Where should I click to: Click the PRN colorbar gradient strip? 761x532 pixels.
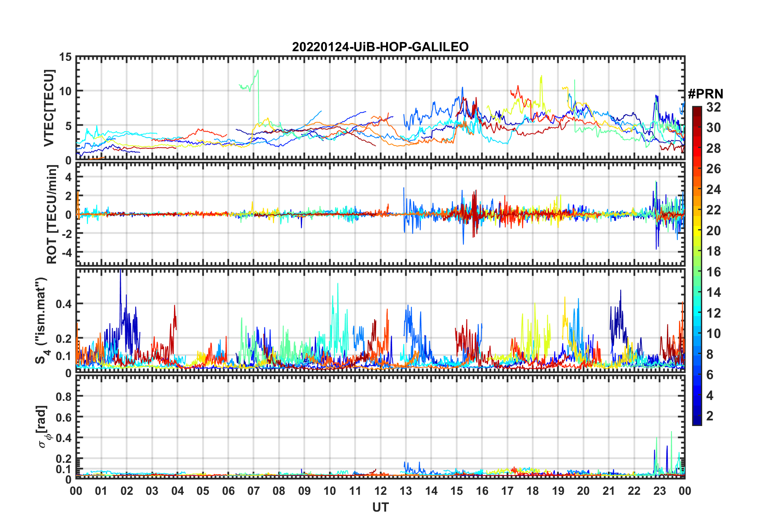coord(697,266)
